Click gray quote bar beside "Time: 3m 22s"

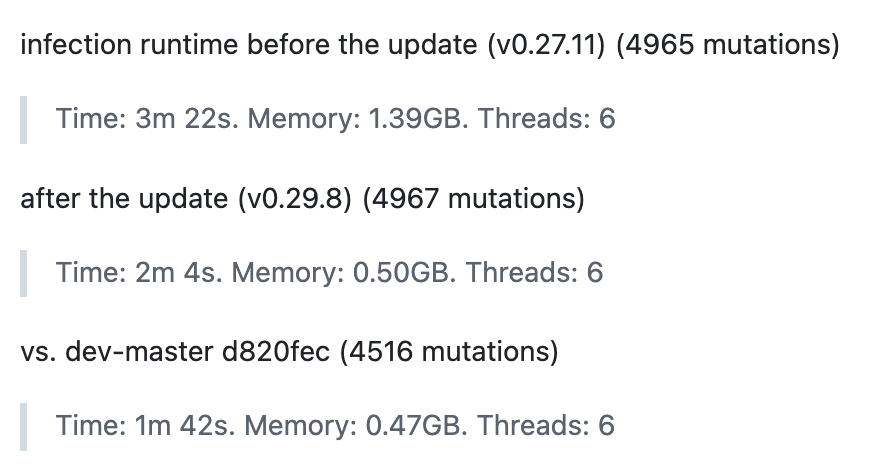23,120
